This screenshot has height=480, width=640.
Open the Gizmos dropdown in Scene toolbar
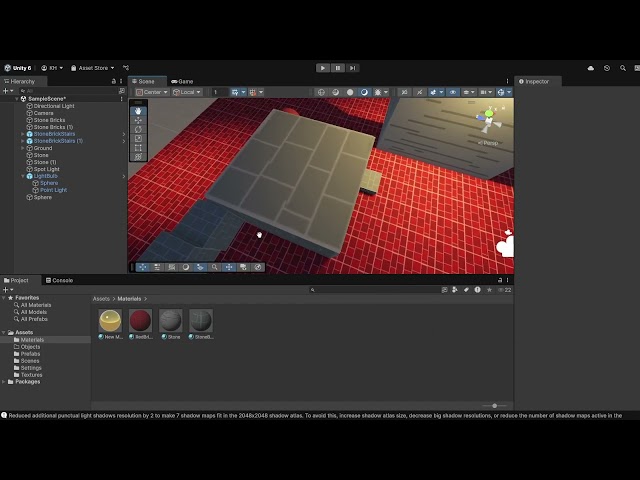(x=509, y=92)
